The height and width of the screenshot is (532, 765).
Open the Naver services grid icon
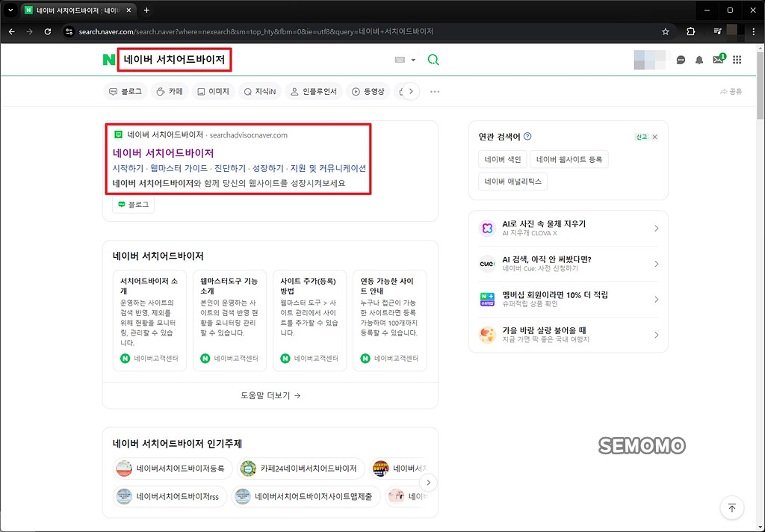[x=737, y=60]
